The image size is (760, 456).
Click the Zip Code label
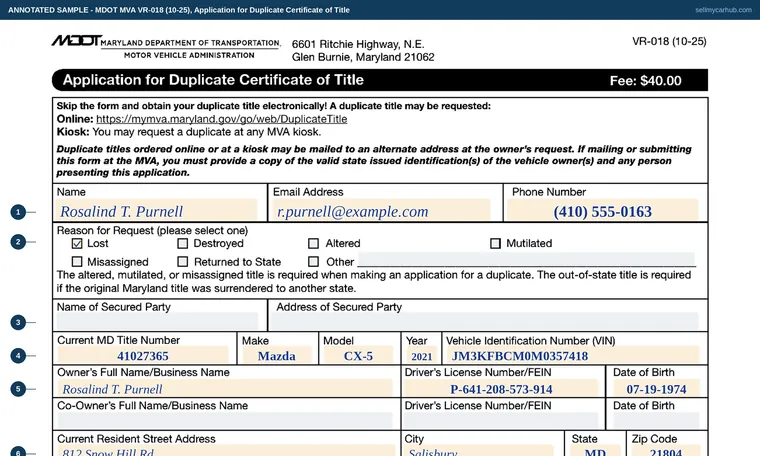[x=654, y=439]
